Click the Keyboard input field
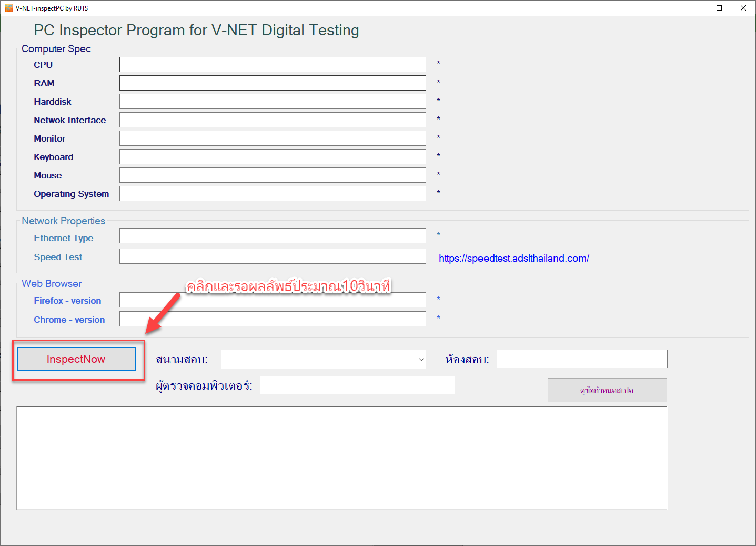Viewport: 756px width, 546px height. pyautogui.click(x=272, y=156)
